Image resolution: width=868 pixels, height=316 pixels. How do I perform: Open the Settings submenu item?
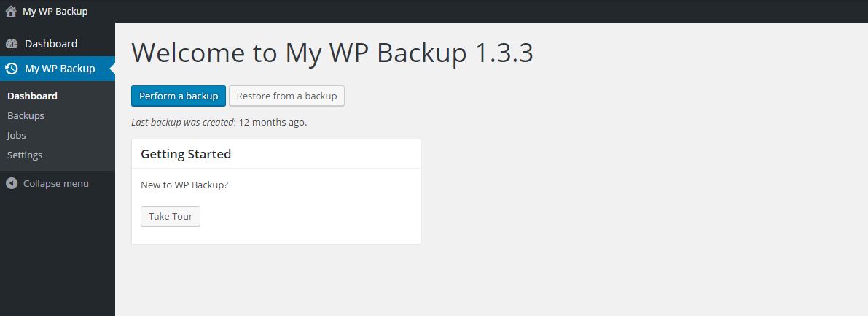click(x=25, y=155)
